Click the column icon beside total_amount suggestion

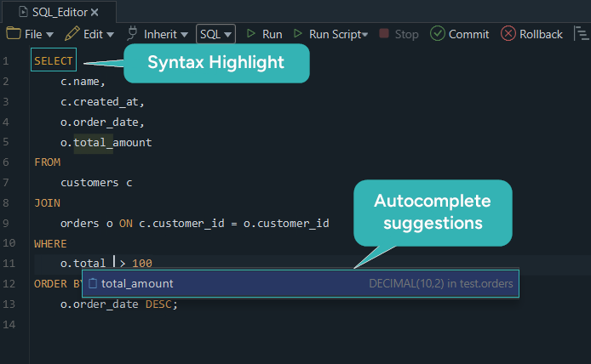pyautogui.click(x=93, y=283)
